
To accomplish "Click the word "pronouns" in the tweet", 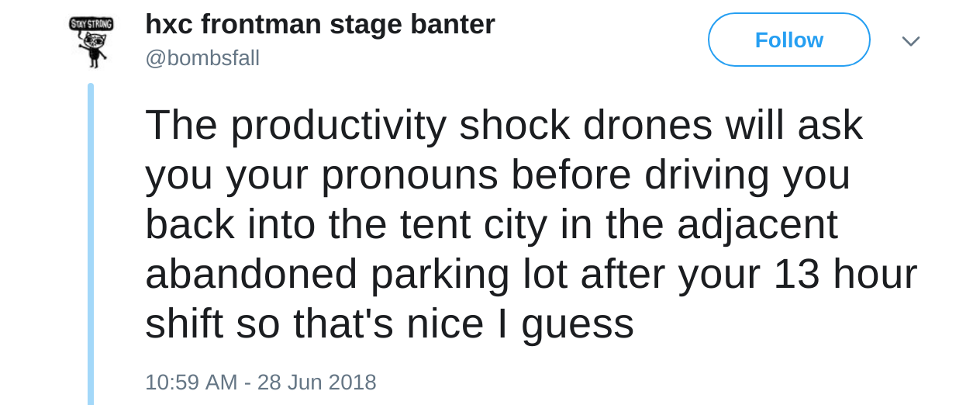I will pos(409,175).
